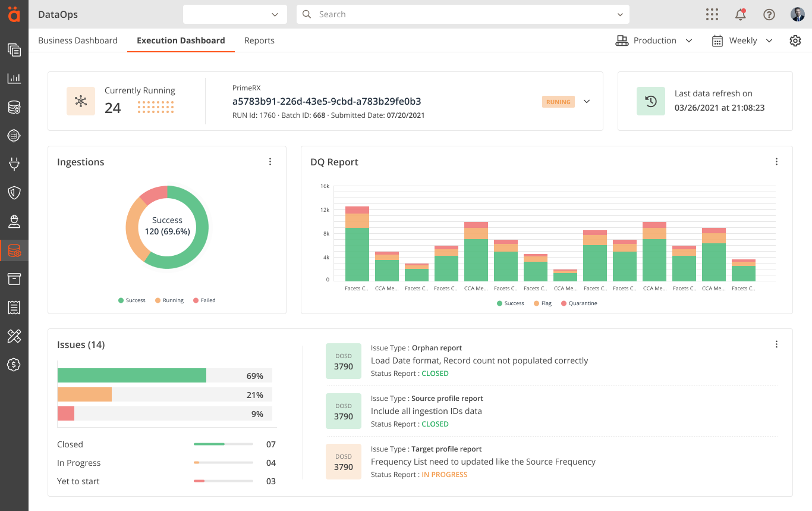Toggle the Success legend in DQ Report
The width and height of the screenshot is (812, 511).
(x=511, y=303)
